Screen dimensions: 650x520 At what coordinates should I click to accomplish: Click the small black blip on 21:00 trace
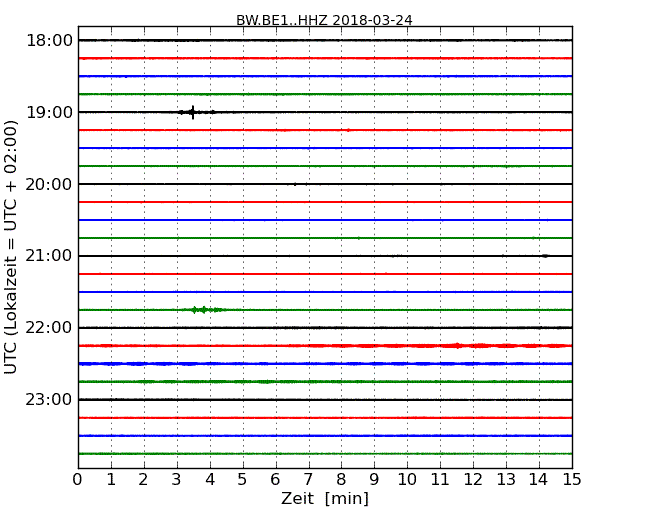pos(545,256)
